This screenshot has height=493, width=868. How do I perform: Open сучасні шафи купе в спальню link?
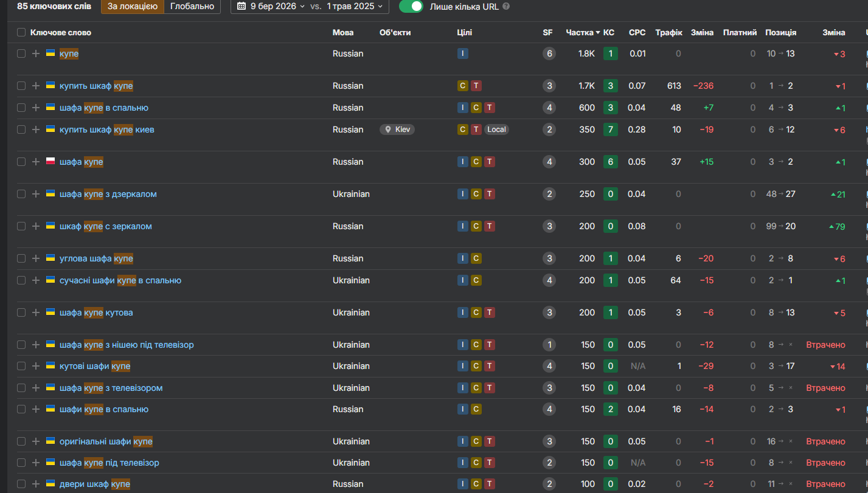point(120,280)
